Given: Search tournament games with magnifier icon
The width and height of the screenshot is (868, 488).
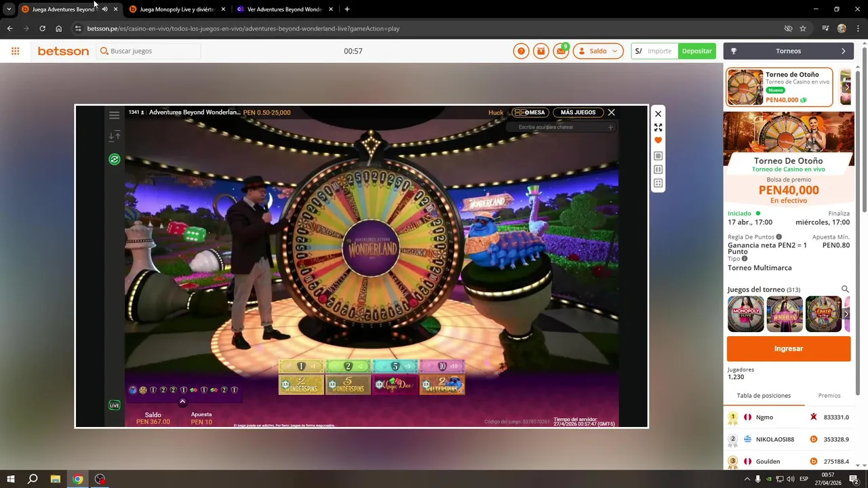Looking at the screenshot, I should coord(845,289).
